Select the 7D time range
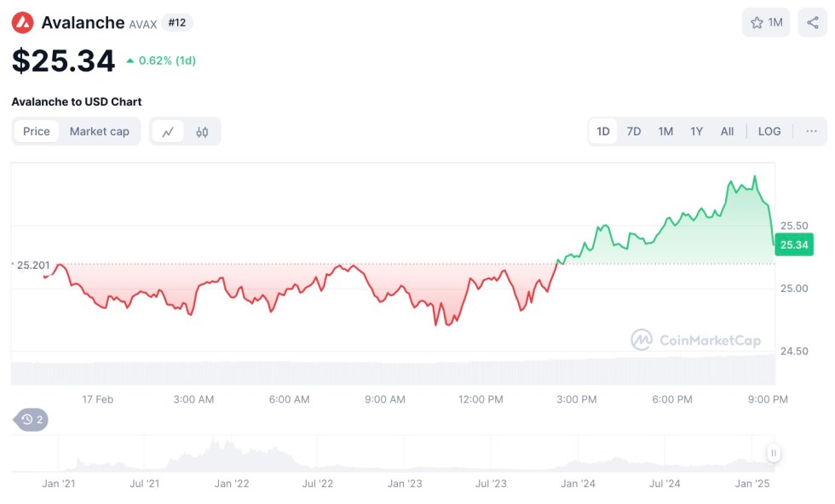This screenshot has height=504, width=835. 634,131
